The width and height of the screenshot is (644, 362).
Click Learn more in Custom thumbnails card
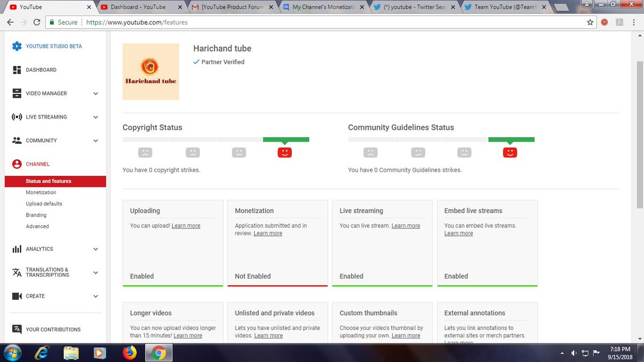pos(406,336)
